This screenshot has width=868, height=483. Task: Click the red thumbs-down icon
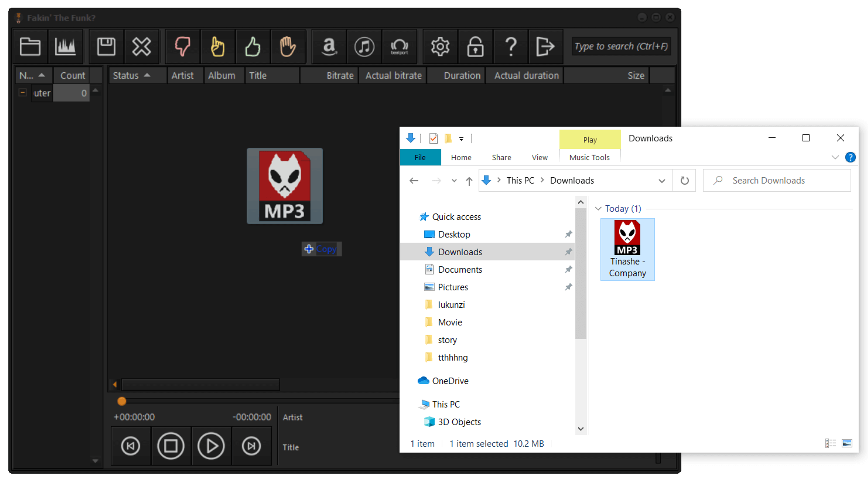click(182, 46)
